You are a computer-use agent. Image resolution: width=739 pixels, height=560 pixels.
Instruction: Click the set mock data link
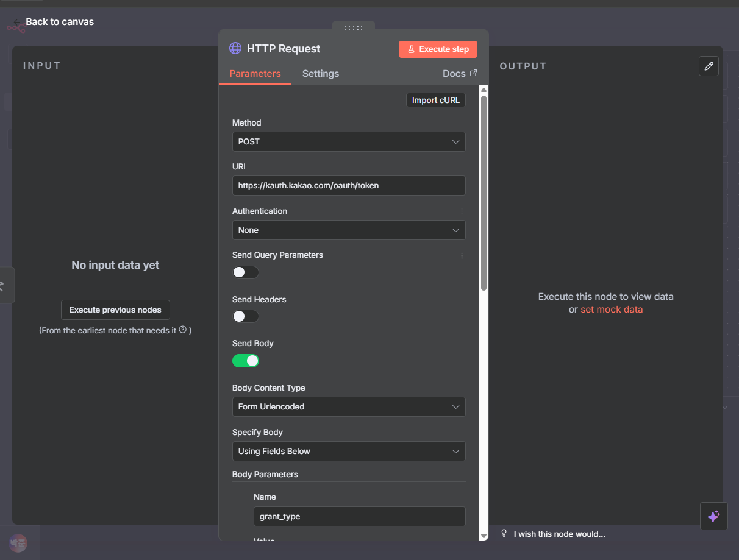(612, 310)
